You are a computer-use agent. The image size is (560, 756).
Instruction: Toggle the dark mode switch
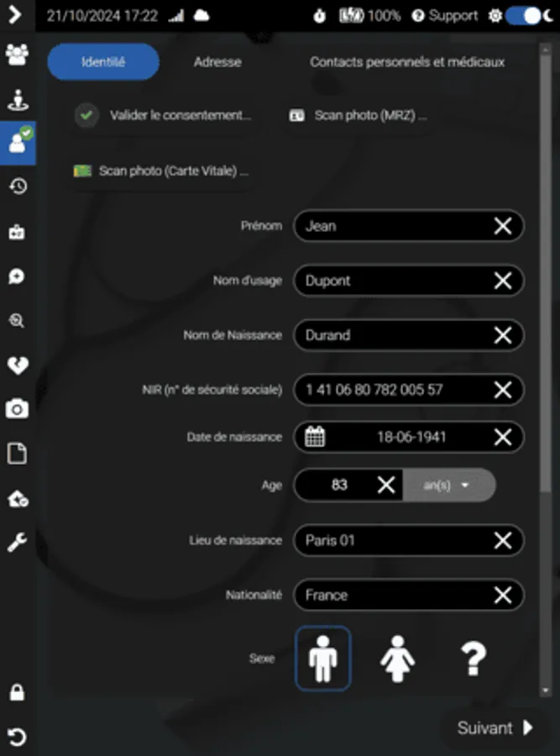point(523,16)
